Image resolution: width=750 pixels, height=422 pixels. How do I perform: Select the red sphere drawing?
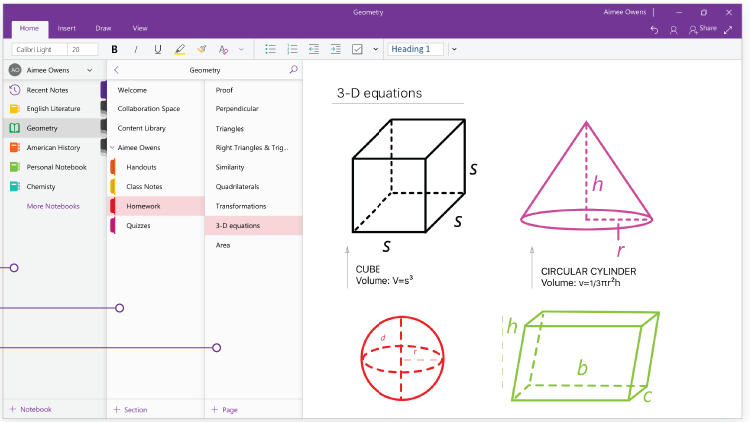402,358
